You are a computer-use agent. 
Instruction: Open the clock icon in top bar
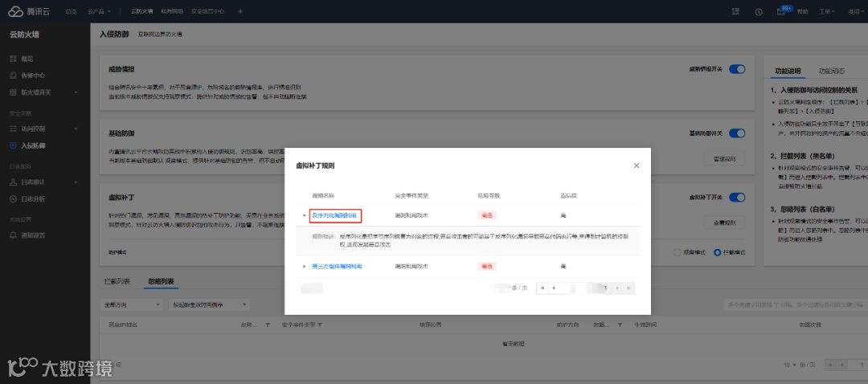[x=759, y=11]
